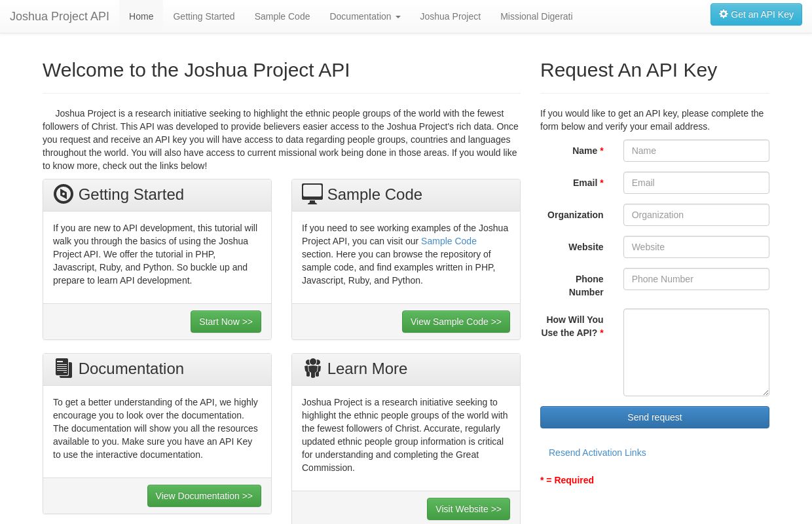Click the Resend Activation Links link
The height and width of the screenshot is (524, 812).
point(597,453)
